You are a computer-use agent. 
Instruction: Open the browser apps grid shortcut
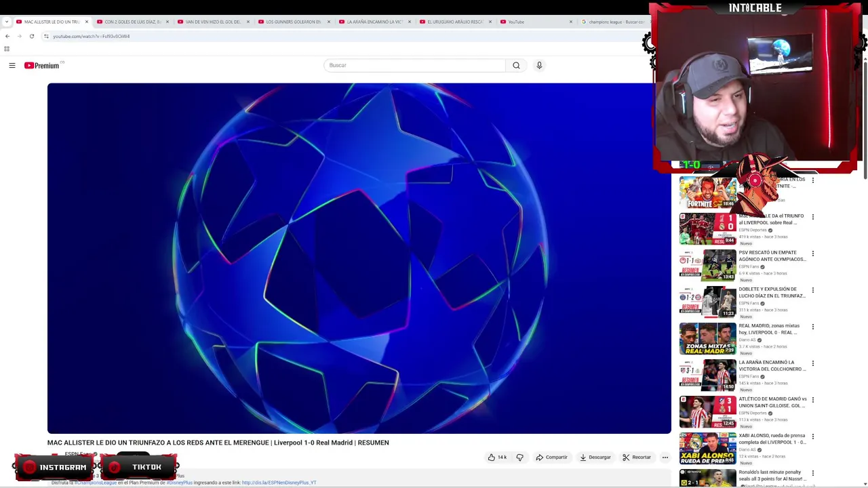pyautogui.click(x=7, y=49)
